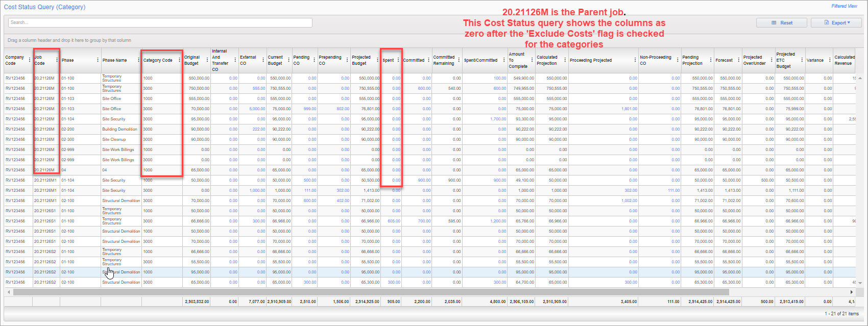This screenshot has height=326, width=868.
Task: Click the horizontal scrollbar right arrow
Action: click(851, 292)
